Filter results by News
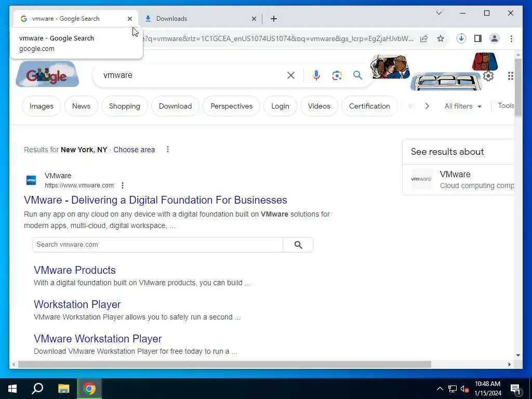 [x=81, y=106]
